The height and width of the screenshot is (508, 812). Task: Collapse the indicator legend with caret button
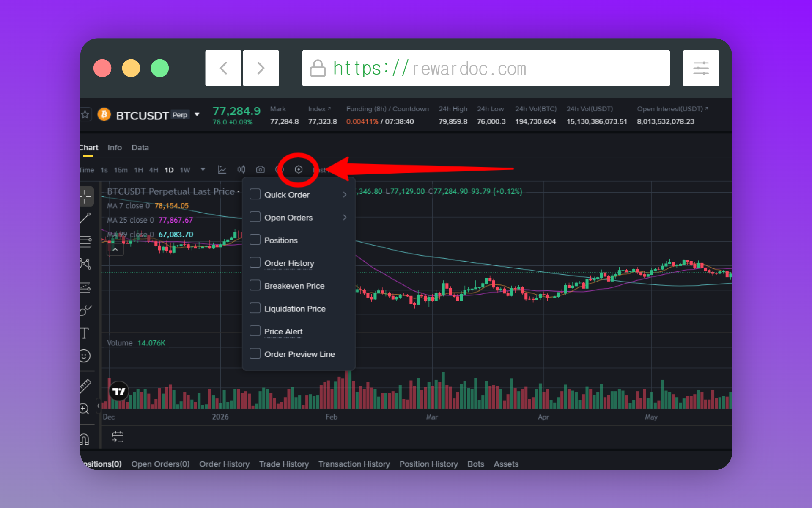tap(115, 250)
